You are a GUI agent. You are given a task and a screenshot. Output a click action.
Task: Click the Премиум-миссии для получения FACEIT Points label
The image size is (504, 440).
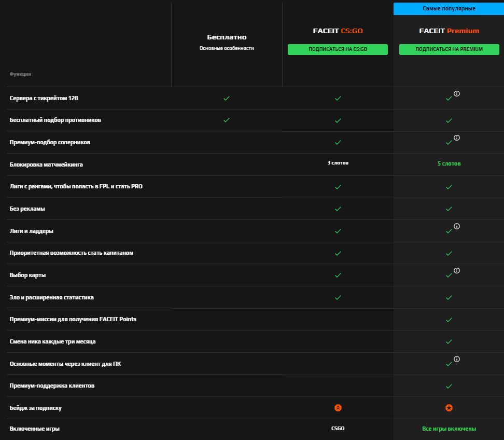click(x=73, y=320)
